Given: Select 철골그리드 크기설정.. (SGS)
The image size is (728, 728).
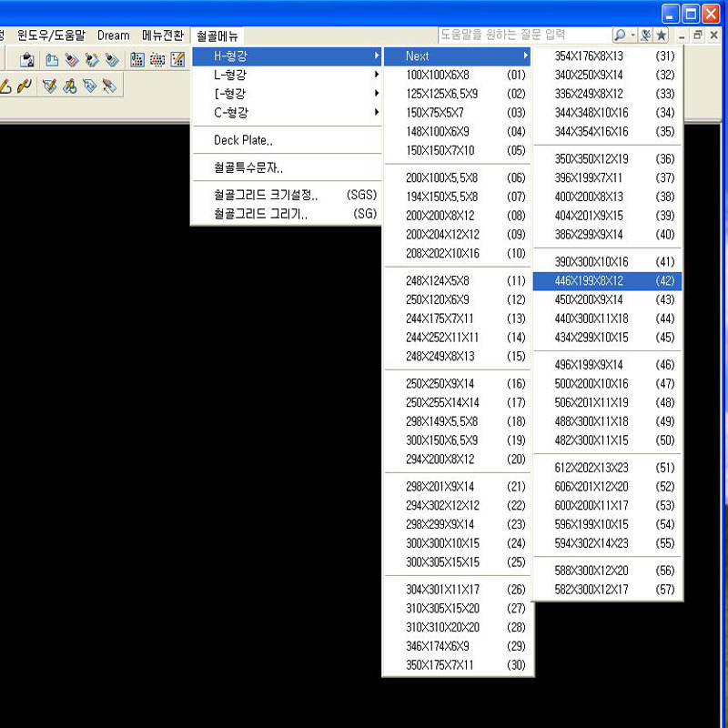Looking at the screenshot, I should pyautogui.click(x=287, y=195).
